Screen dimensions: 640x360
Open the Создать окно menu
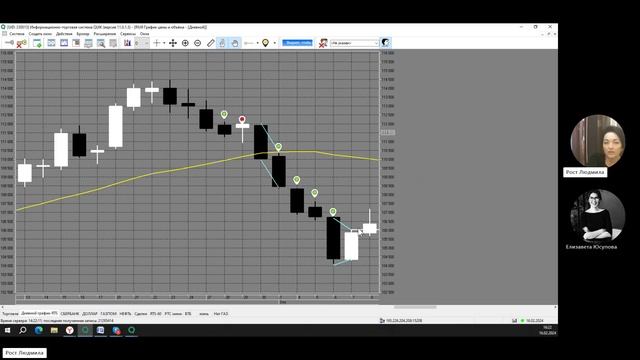[x=40, y=34]
